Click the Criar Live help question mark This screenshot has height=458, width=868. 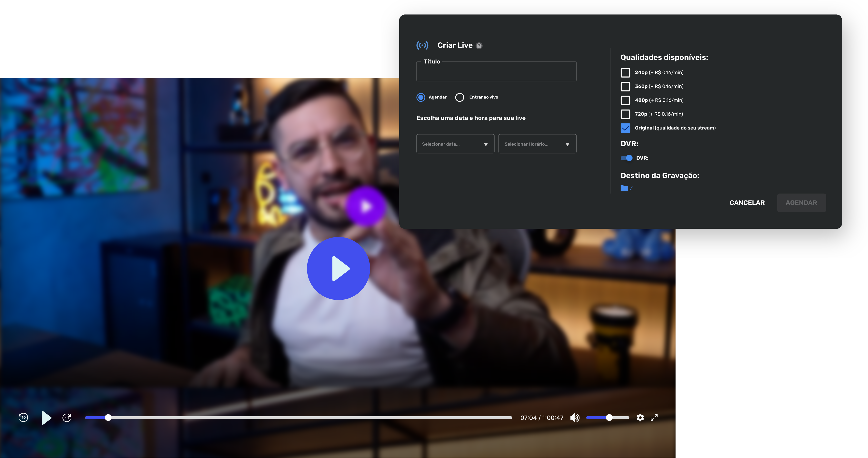pos(479,46)
